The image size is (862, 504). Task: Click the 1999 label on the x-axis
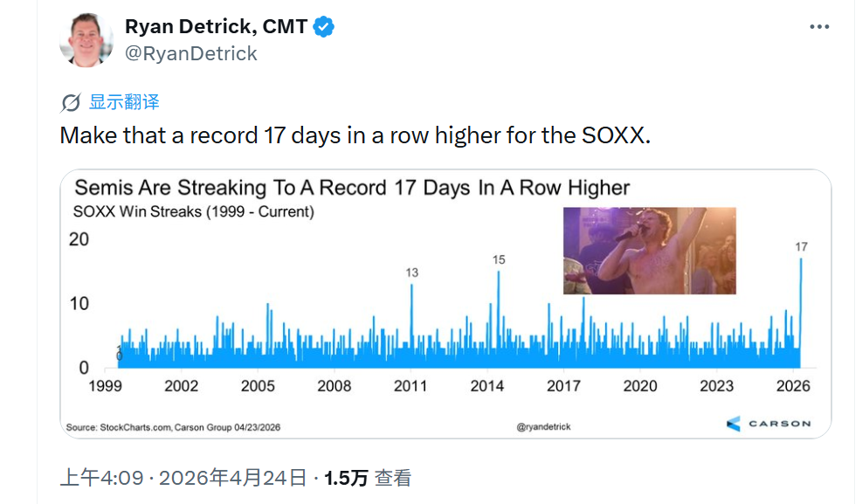105,386
